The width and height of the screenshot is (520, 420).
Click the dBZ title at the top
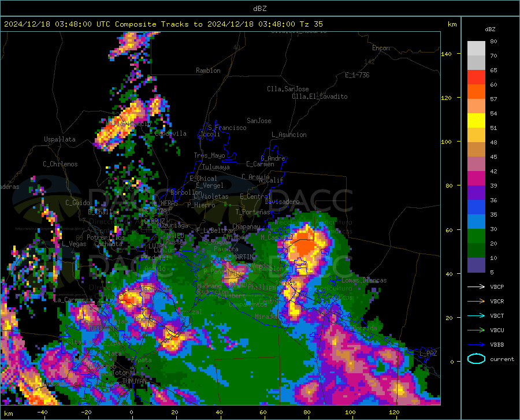pos(259,9)
